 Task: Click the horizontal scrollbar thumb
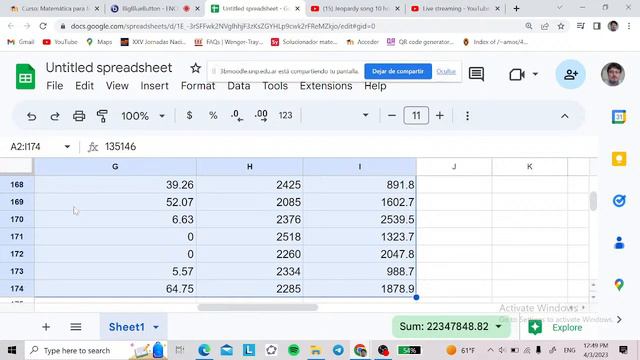click(x=258, y=307)
